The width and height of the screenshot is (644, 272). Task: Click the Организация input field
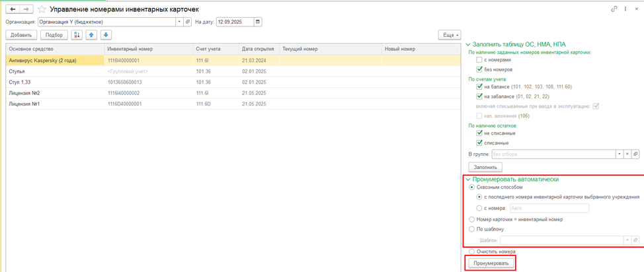click(x=107, y=22)
